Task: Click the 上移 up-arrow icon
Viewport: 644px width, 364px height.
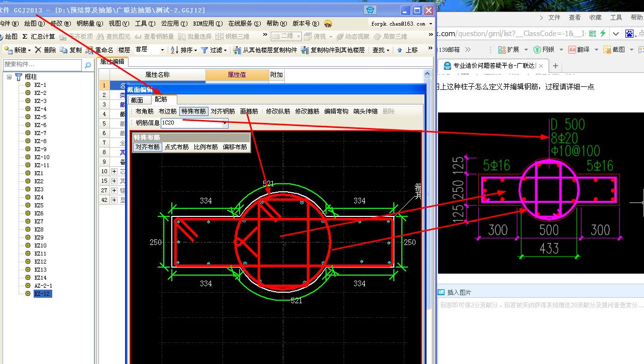Action: (400, 50)
